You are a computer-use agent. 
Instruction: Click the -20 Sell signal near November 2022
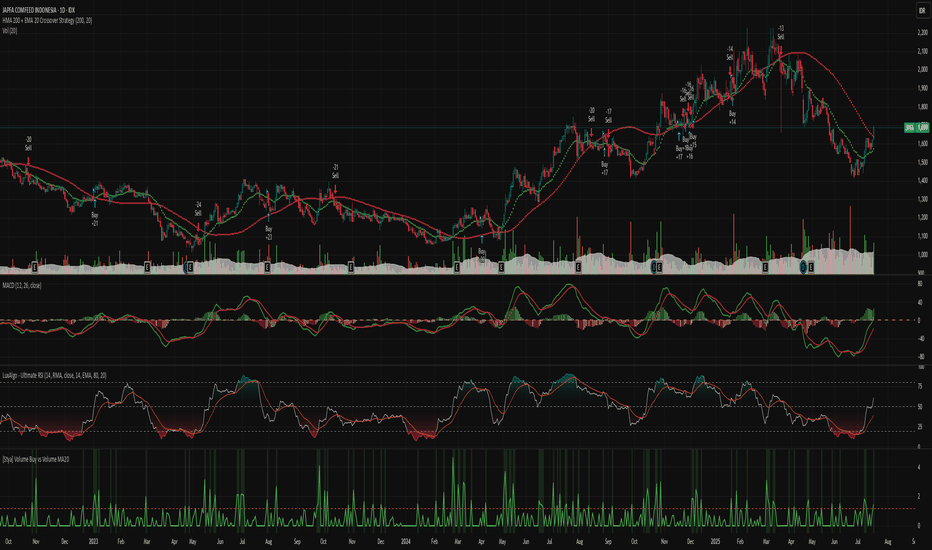click(x=28, y=144)
